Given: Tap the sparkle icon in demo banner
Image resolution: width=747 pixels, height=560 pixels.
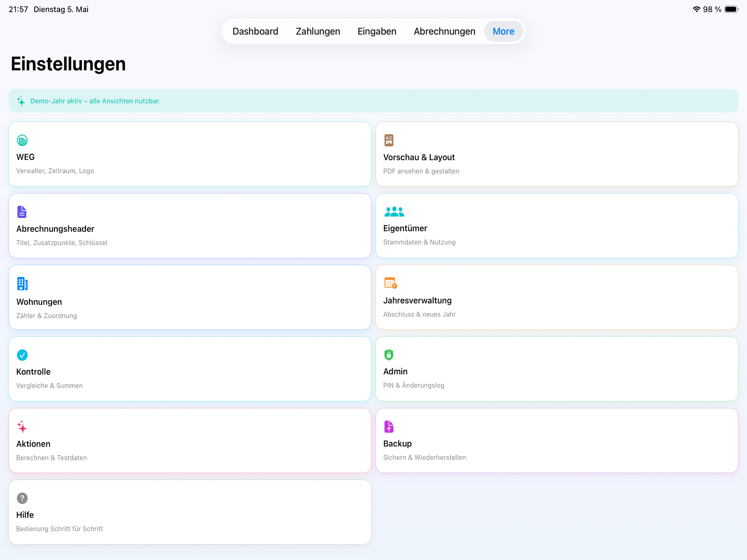Looking at the screenshot, I should pyautogui.click(x=21, y=101).
